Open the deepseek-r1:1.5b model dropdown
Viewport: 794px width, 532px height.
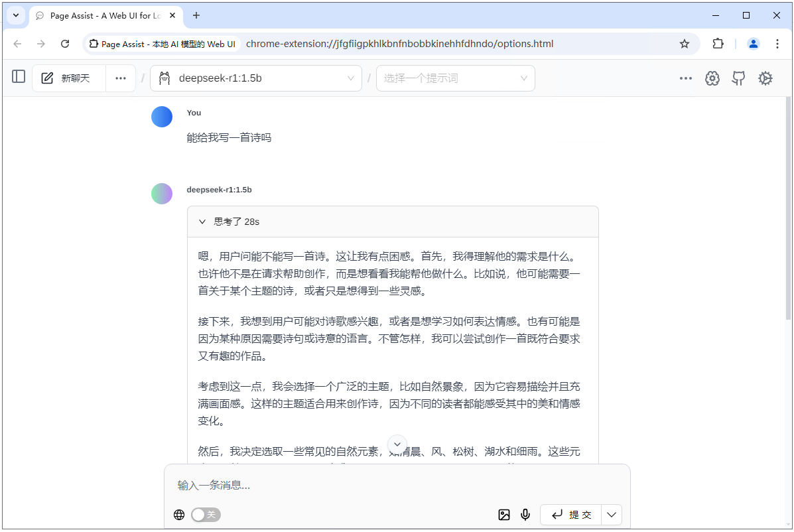[256, 78]
